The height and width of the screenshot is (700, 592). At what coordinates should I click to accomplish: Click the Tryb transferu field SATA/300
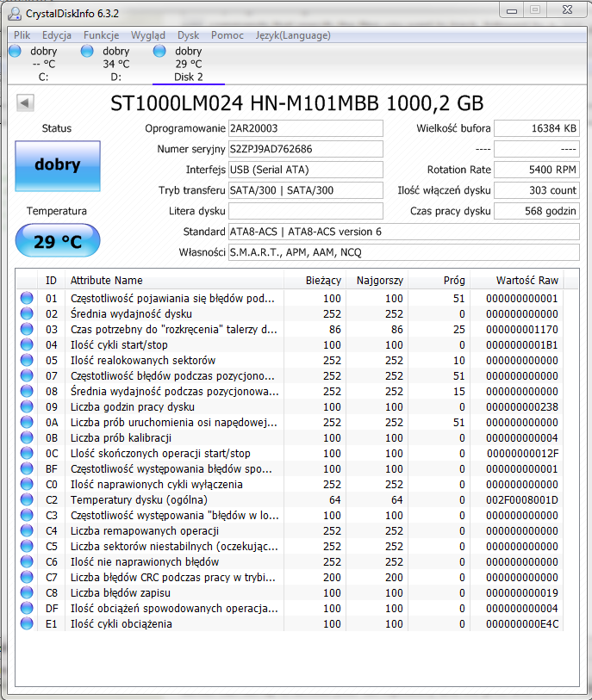[306, 190]
